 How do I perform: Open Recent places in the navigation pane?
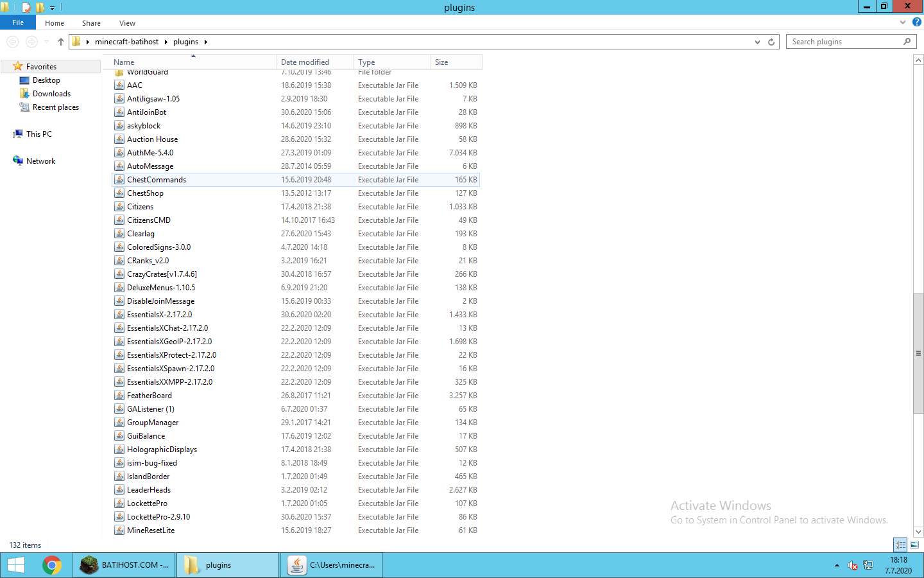[x=56, y=107]
